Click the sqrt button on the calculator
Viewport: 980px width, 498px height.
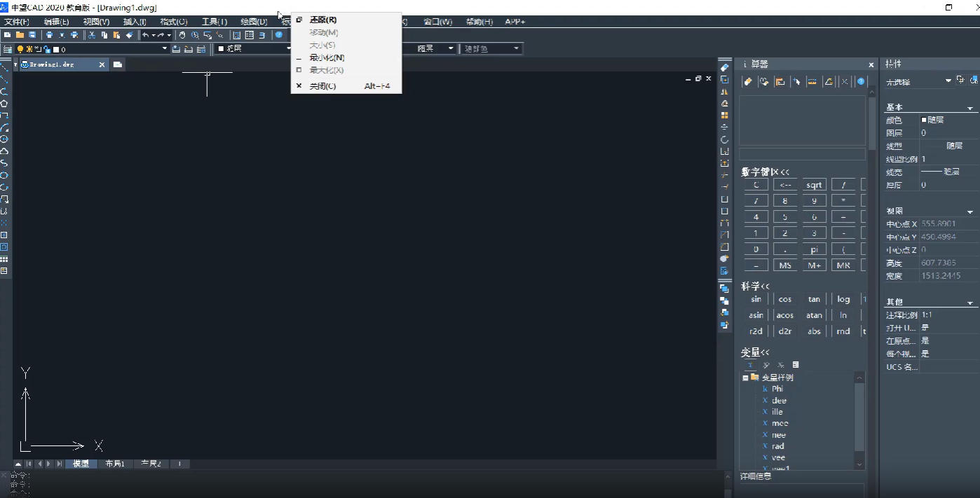814,184
